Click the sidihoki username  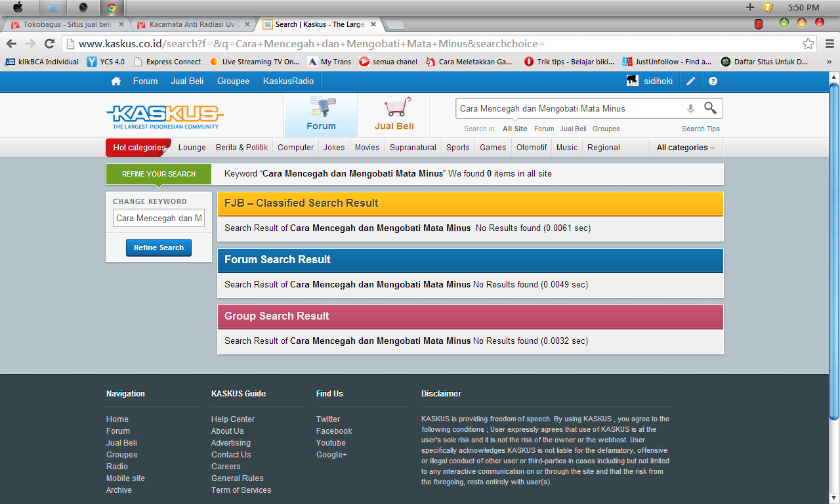point(659,81)
